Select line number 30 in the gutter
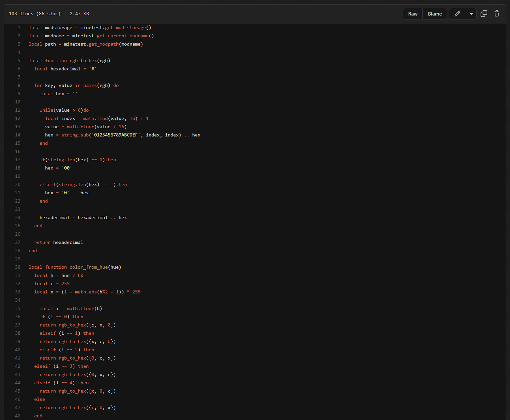Image resolution: width=510 pixels, height=420 pixels. click(18, 267)
